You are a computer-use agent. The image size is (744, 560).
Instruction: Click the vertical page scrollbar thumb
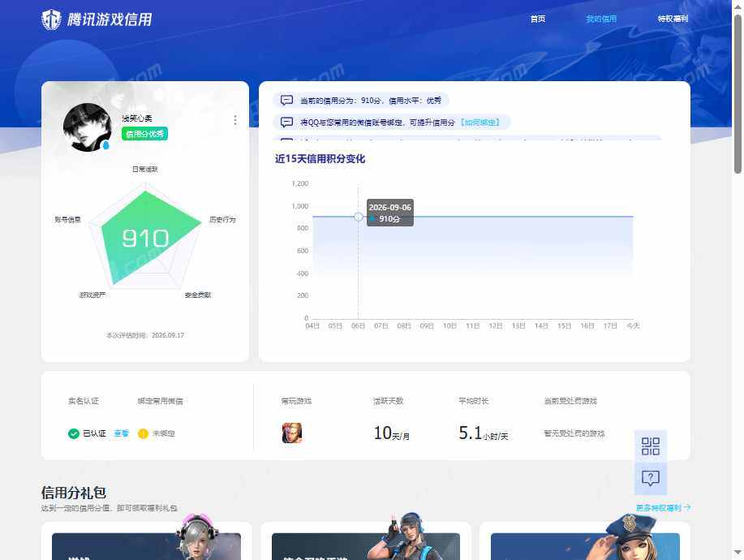click(738, 94)
